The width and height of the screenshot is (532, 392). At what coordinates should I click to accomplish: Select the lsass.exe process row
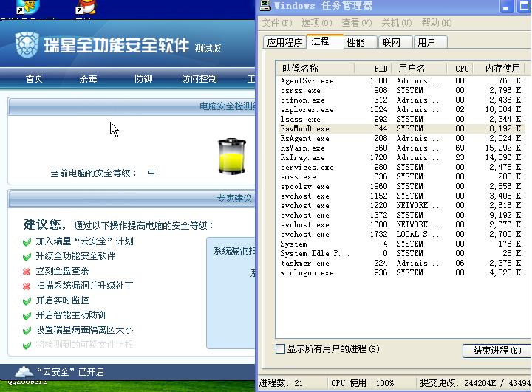(400, 120)
